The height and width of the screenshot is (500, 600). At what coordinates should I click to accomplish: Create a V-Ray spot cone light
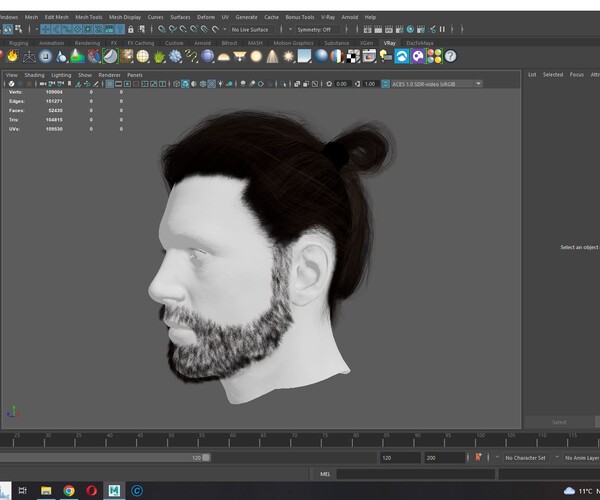272,56
